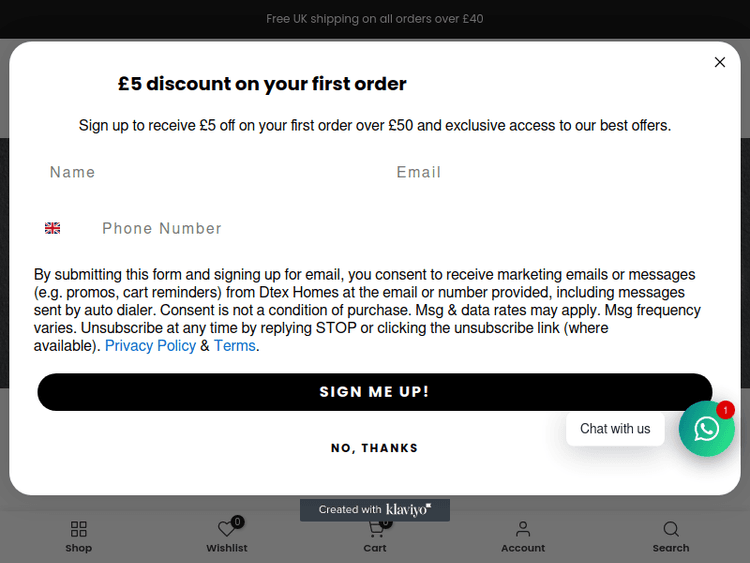Open the WhatsApp chat bubble icon

pos(707,429)
